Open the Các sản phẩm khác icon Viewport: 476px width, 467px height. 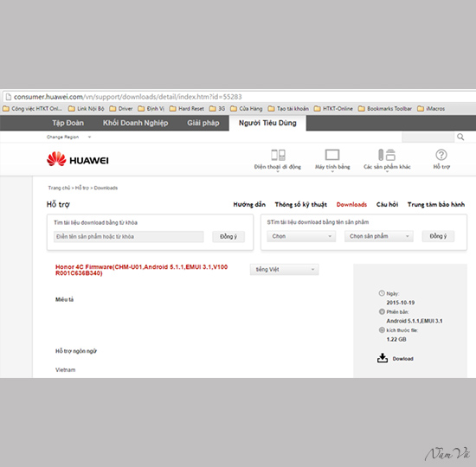point(387,155)
